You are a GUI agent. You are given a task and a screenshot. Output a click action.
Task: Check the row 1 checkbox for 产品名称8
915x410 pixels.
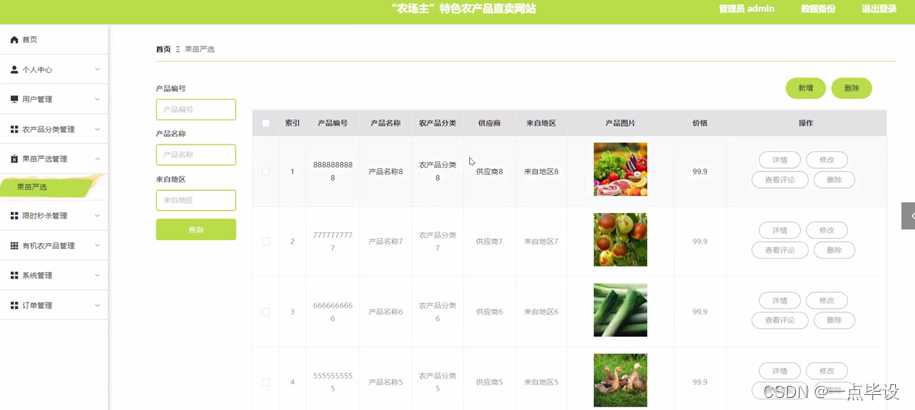[266, 171]
